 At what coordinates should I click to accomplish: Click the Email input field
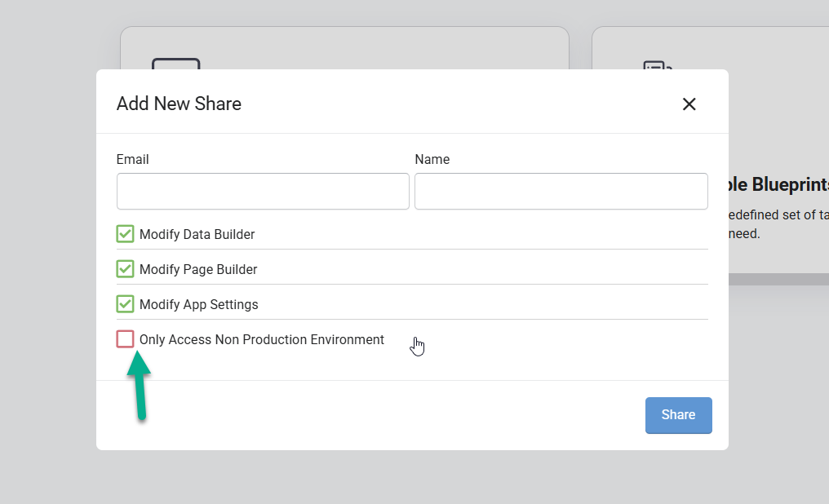(x=263, y=192)
